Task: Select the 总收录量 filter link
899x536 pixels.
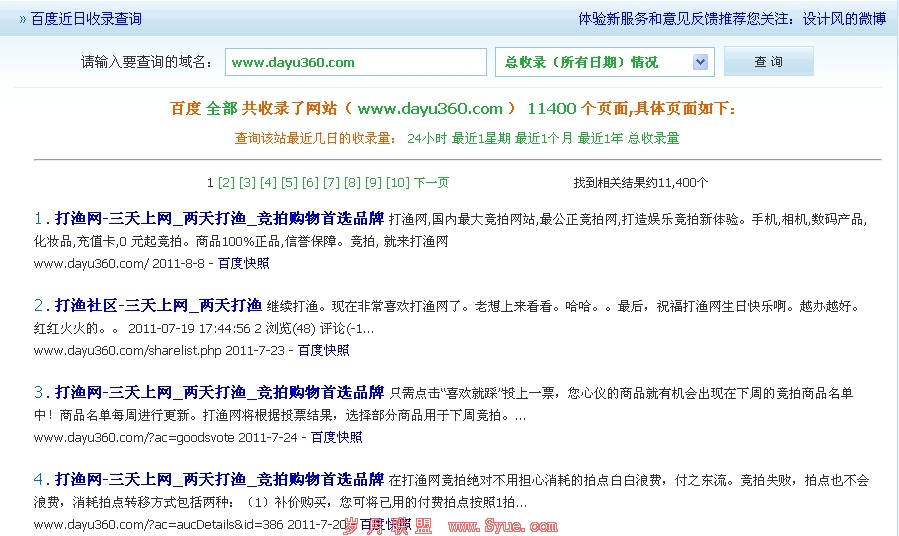Action: [x=653, y=138]
